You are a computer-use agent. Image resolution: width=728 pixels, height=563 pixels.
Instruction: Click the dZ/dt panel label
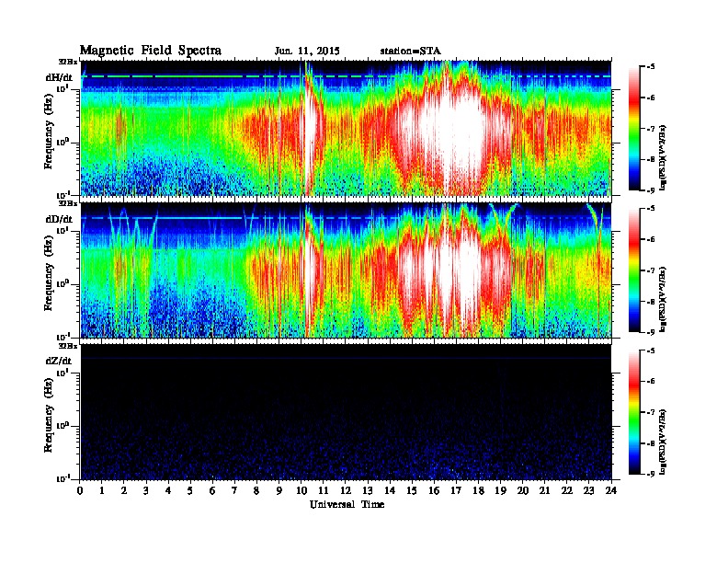(59, 361)
